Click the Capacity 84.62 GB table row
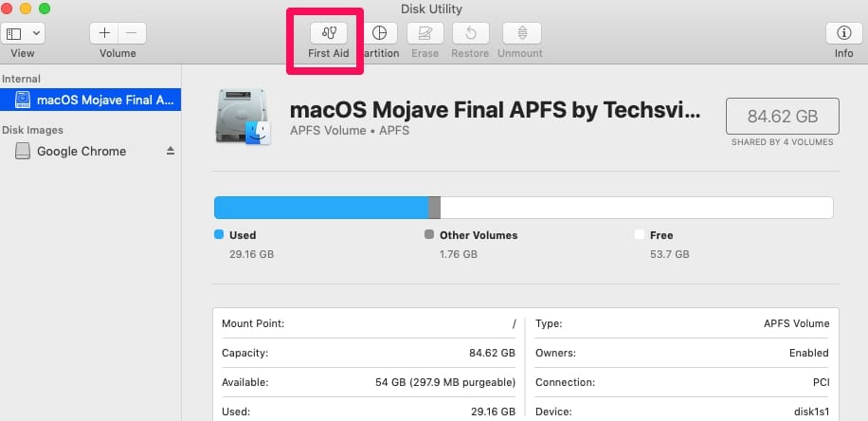Screen dimensions: 868x421 (369, 353)
